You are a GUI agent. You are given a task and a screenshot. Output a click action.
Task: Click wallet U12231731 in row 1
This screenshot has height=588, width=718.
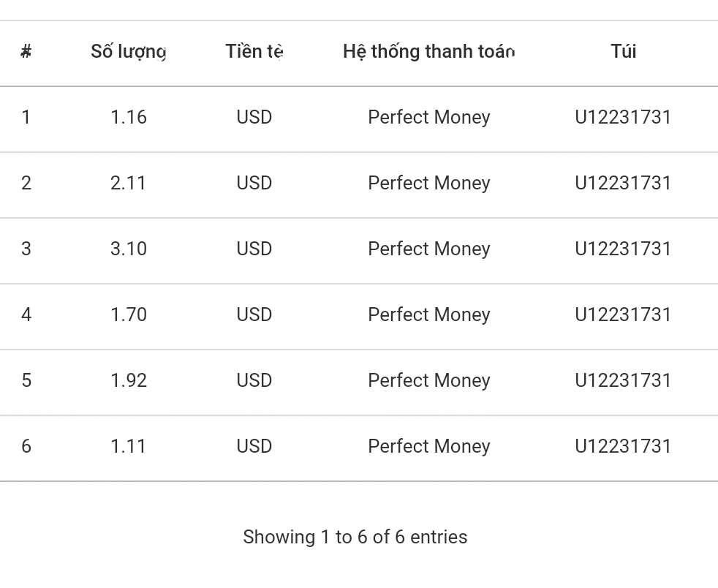point(623,118)
